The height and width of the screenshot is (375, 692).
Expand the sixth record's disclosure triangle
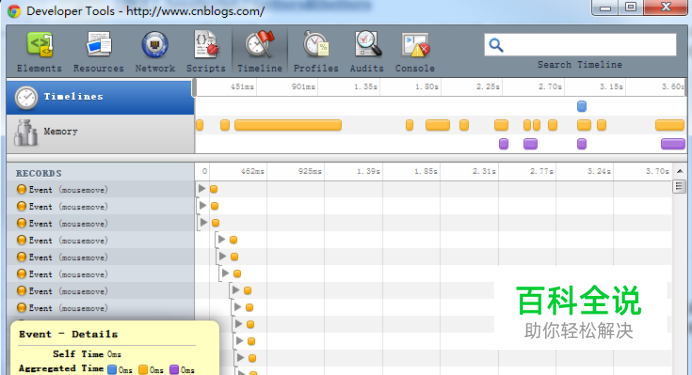pyautogui.click(x=225, y=273)
